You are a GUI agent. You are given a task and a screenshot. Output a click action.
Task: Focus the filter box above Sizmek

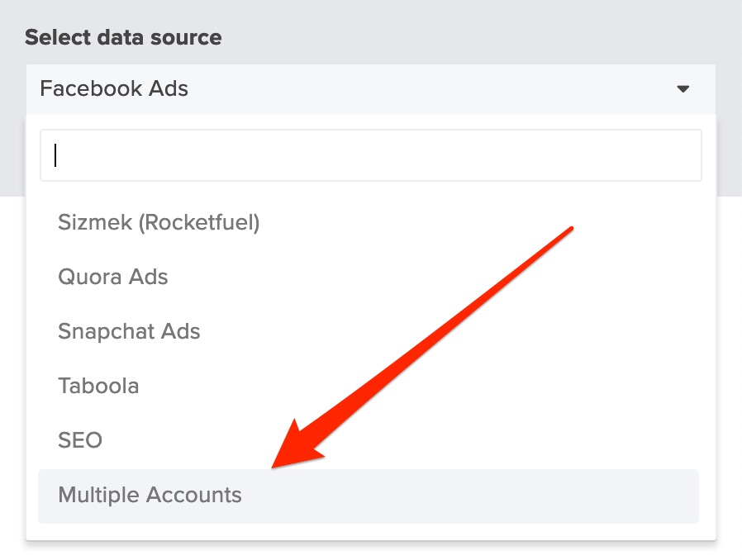tap(370, 155)
